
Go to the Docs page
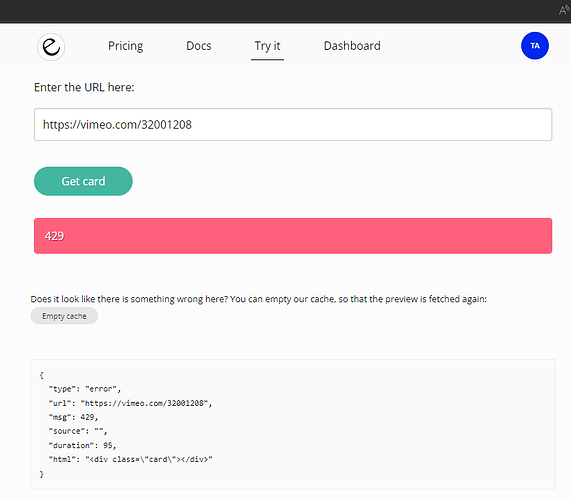198,46
